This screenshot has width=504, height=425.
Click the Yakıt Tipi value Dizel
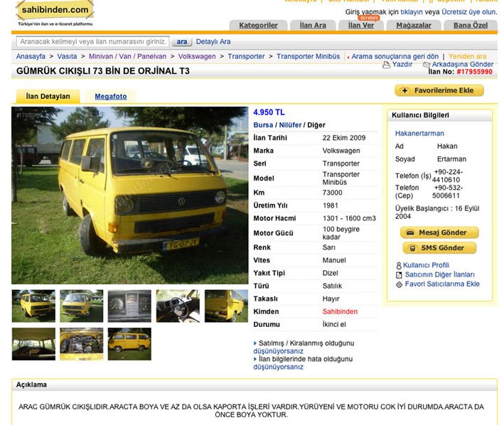point(330,273)
